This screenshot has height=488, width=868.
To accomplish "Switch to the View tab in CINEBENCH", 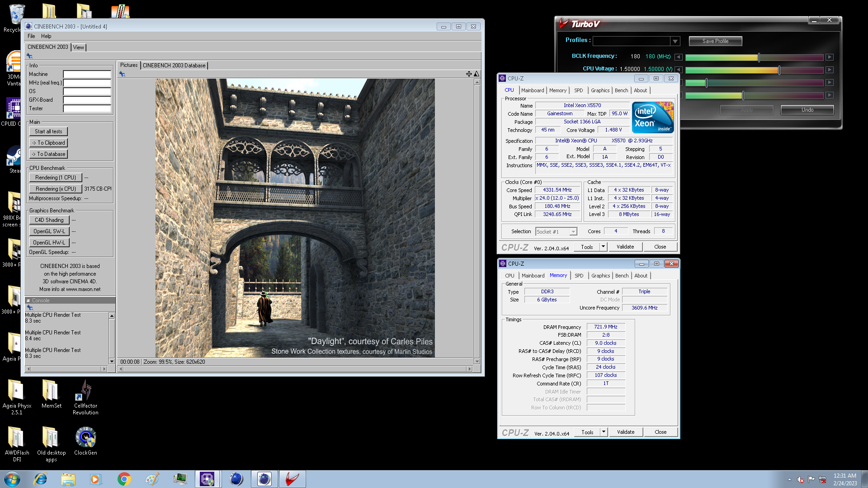I will click(x=79, y=47).
